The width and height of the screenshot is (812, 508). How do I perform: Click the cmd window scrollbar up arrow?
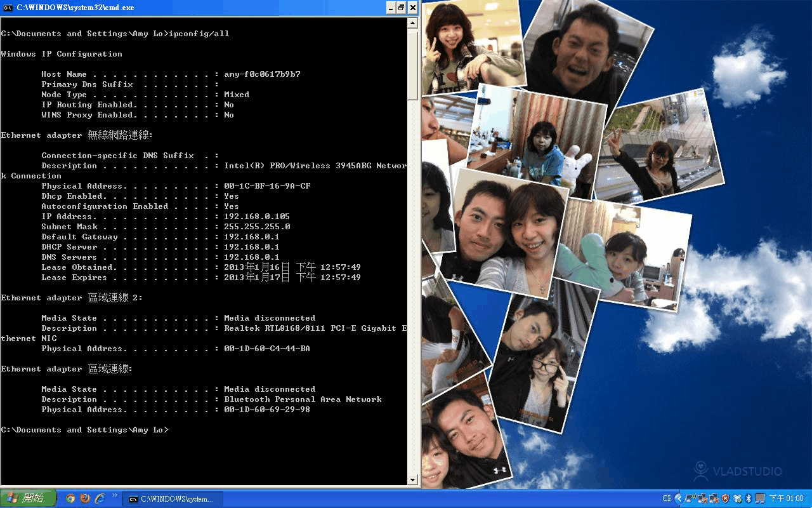tap(412, 23)
